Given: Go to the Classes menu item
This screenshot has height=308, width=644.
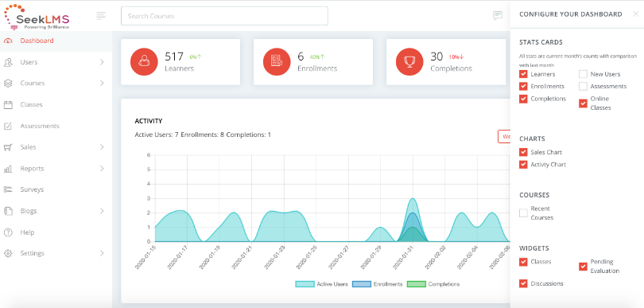Looking at the screenshot, I should pyautogui.click(x=56, y=104).
